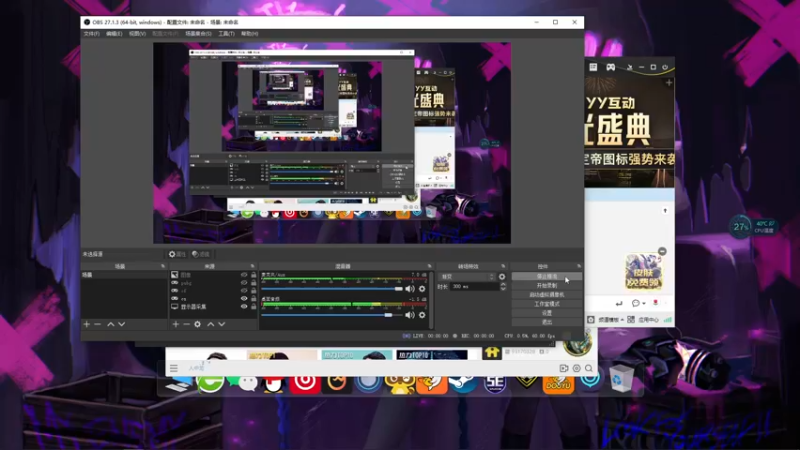
Task: Adjust the 麦克风/Aux volume slider
Action: 332,289
